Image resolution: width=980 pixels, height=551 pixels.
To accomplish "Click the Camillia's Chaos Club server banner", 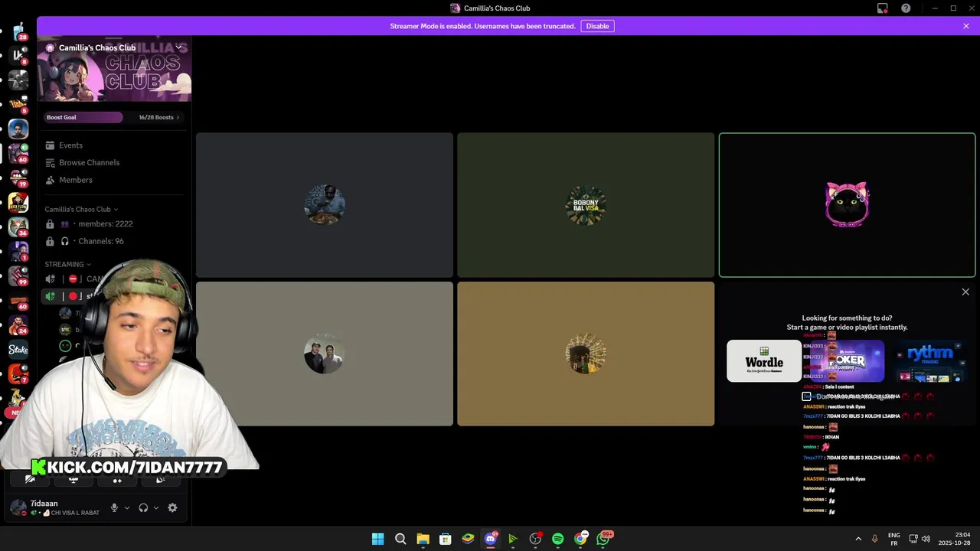I will (x=114, y=69).
